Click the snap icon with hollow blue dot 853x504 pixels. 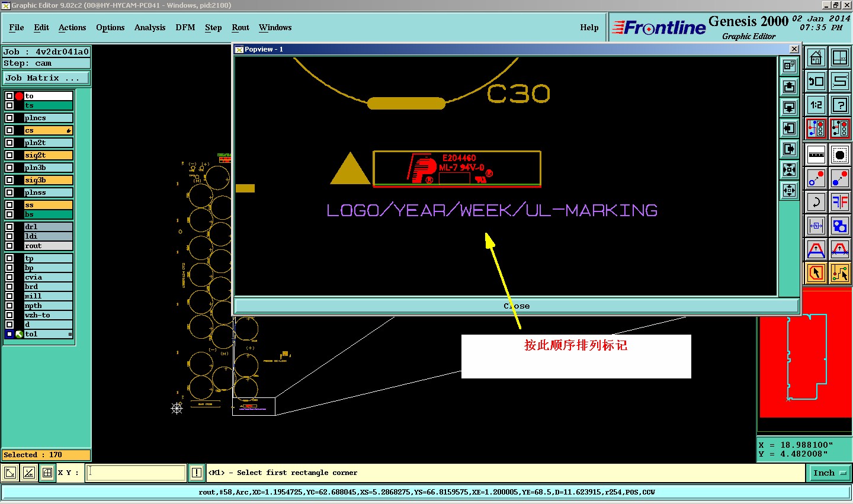tap(816, 178)
